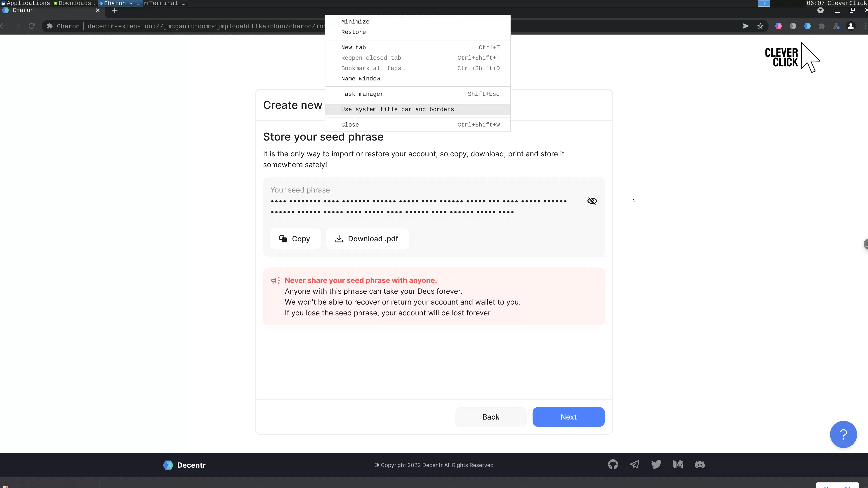Open the help question mark bubble
868x488 pixels.
pos(843,434)
